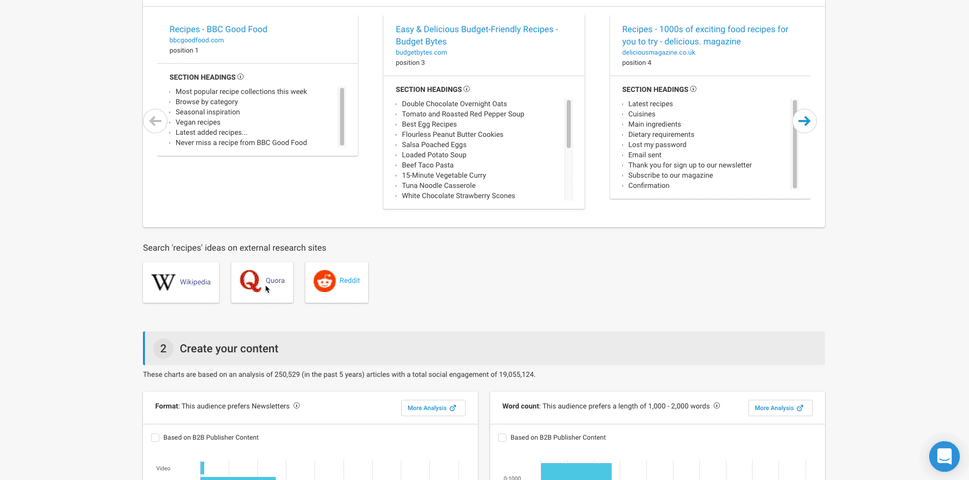Open the live chat bubble icon

click(943, 456)
